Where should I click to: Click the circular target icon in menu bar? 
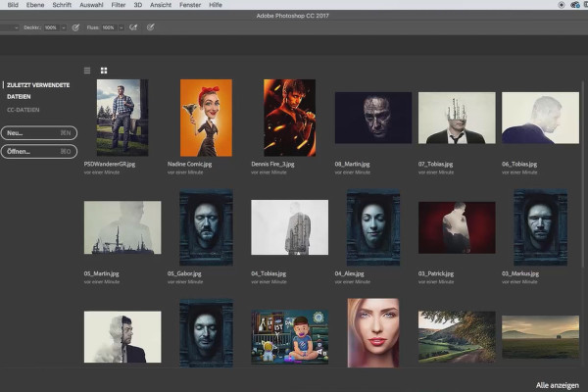click(x=562, y=5)
